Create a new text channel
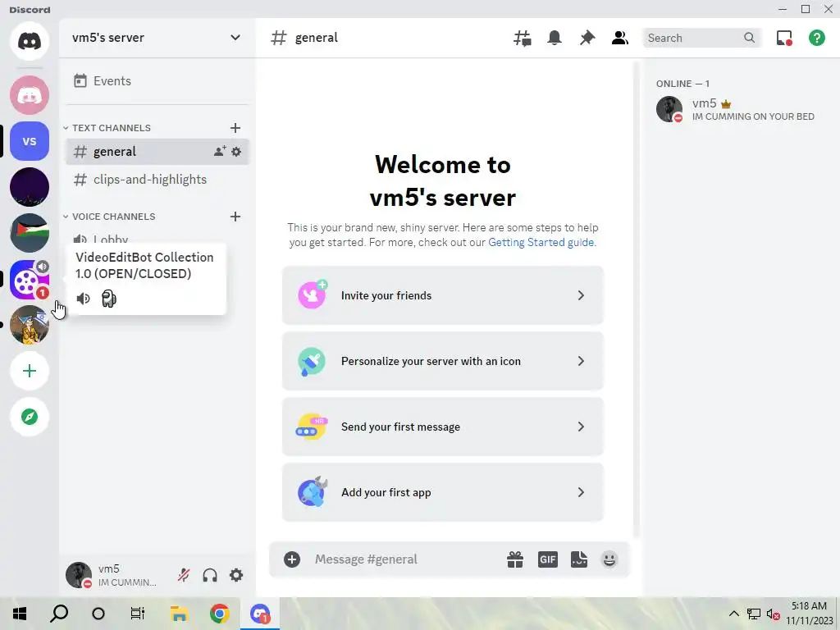 pos(235,128)
